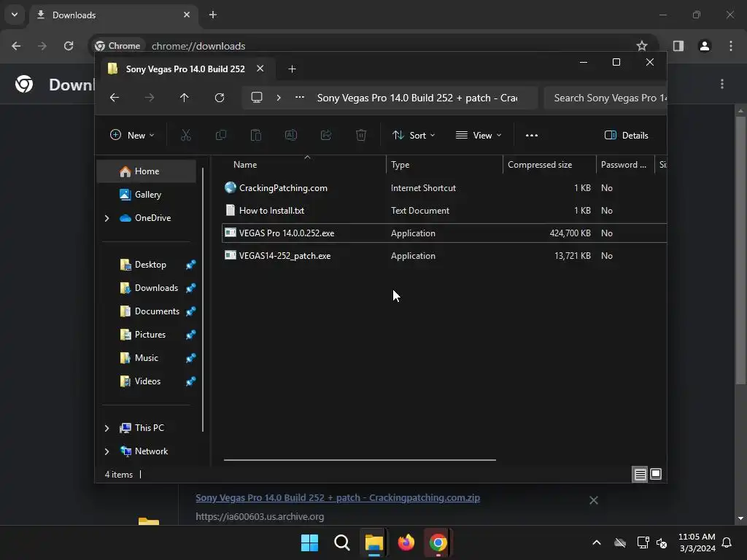Close the Sony Vegas Pro 14.0 Explorer tab
Screen dimensions: 747x560
260,69
